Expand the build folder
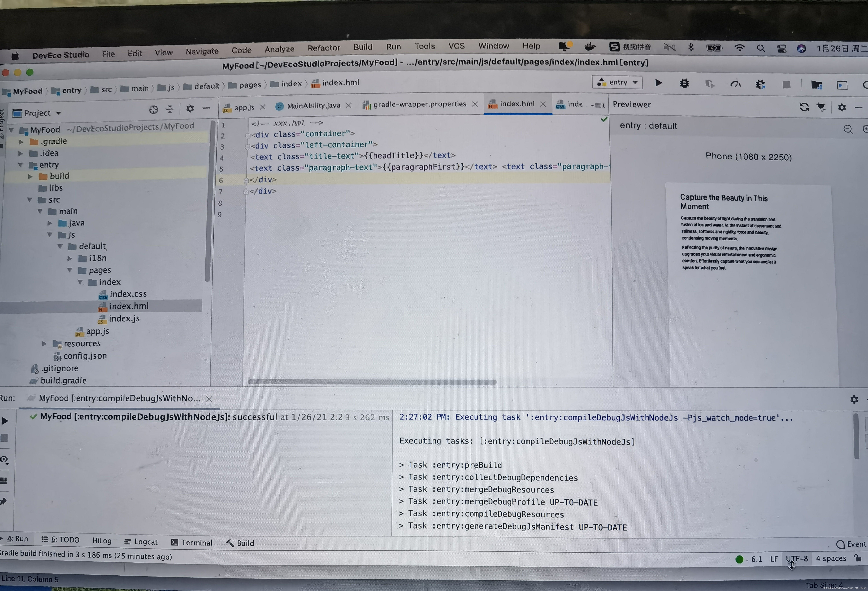 pyautogui.click(x=30, y=176)
